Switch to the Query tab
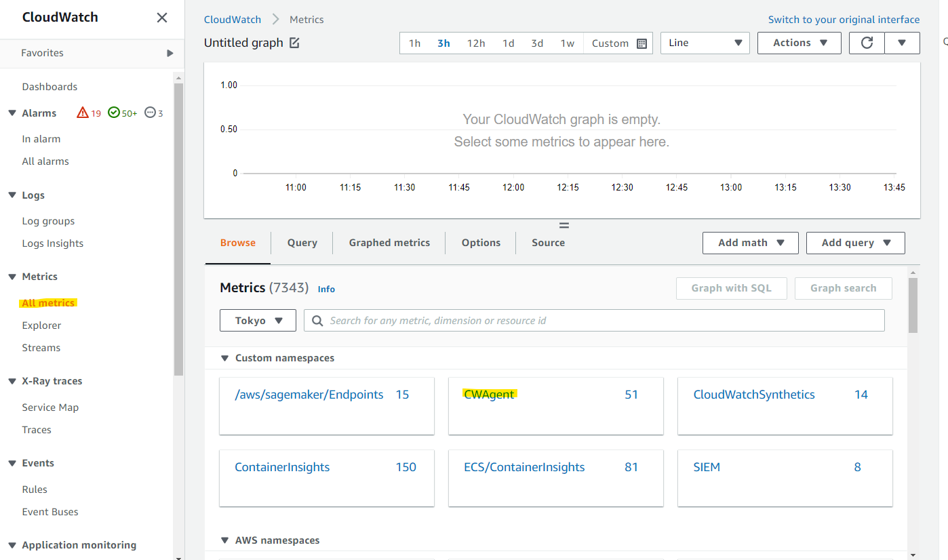Image resolution: width=948 pixels, height=560 pixels. pos(302,243)
